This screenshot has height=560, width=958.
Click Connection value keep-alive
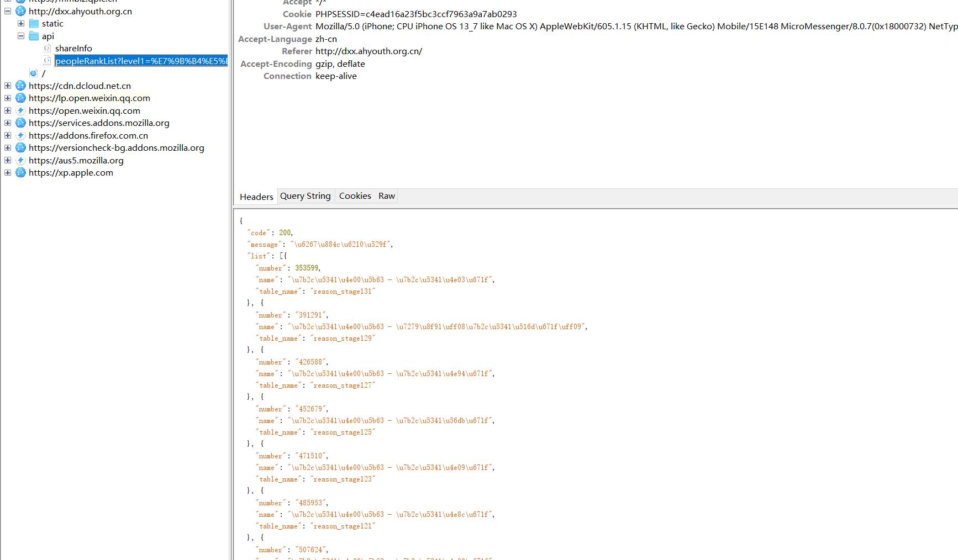(336, 76)
